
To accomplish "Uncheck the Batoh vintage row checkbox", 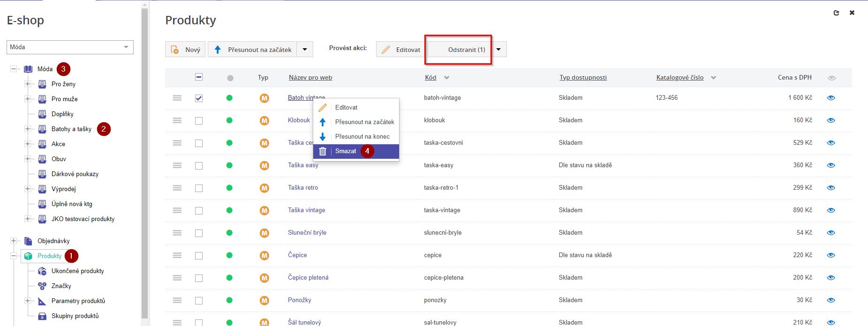I will point(199,98).
